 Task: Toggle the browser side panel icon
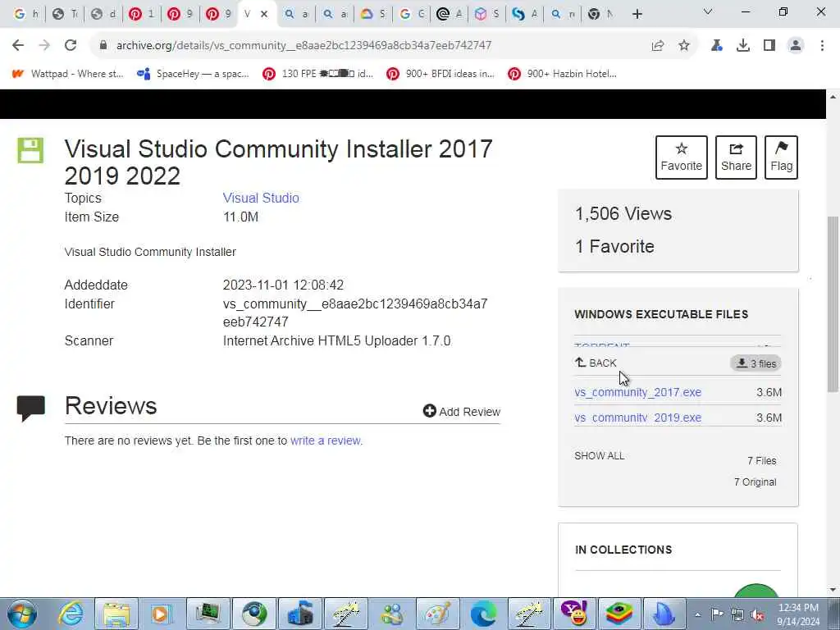point(769,46)
